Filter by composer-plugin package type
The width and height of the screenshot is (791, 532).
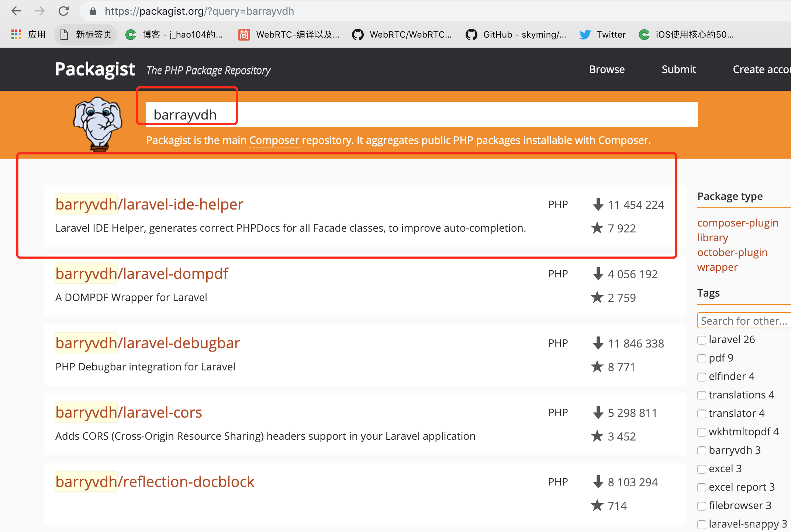pyautogui.click(x=738, y=223)
